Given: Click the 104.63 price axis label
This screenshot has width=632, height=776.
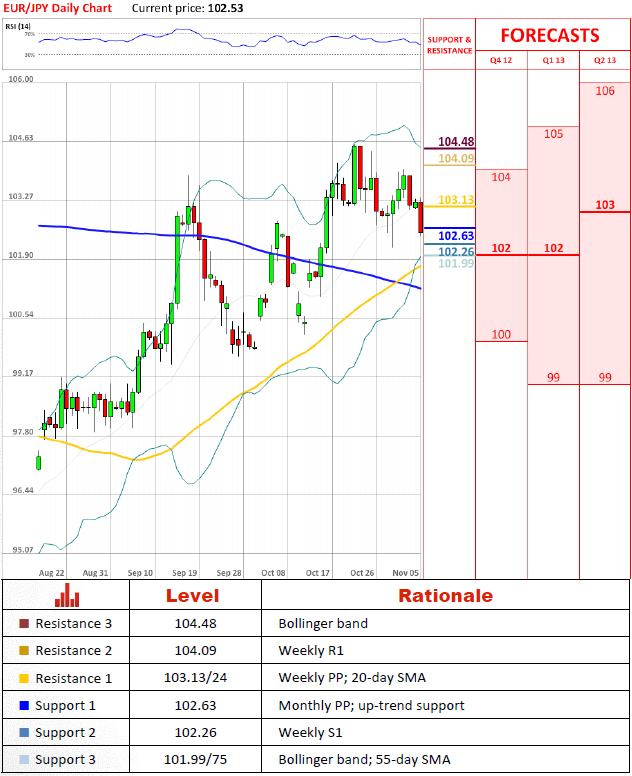Looking at the screenshot, I should pos(21,138).
